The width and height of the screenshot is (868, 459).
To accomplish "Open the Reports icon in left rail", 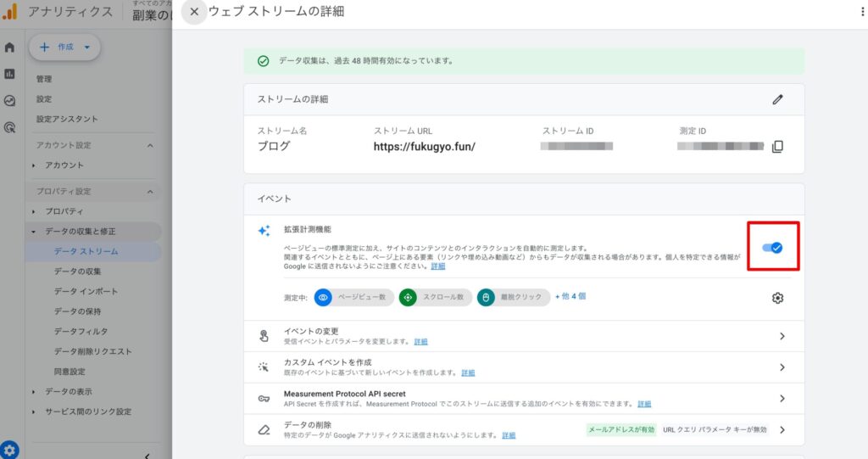I will point(9,74).
